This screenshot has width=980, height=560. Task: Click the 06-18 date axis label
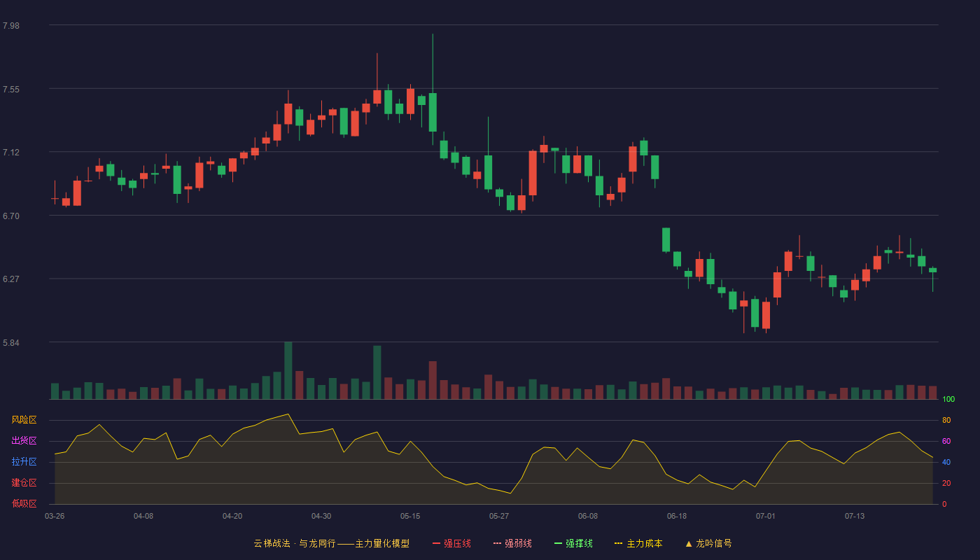(677, 516)
